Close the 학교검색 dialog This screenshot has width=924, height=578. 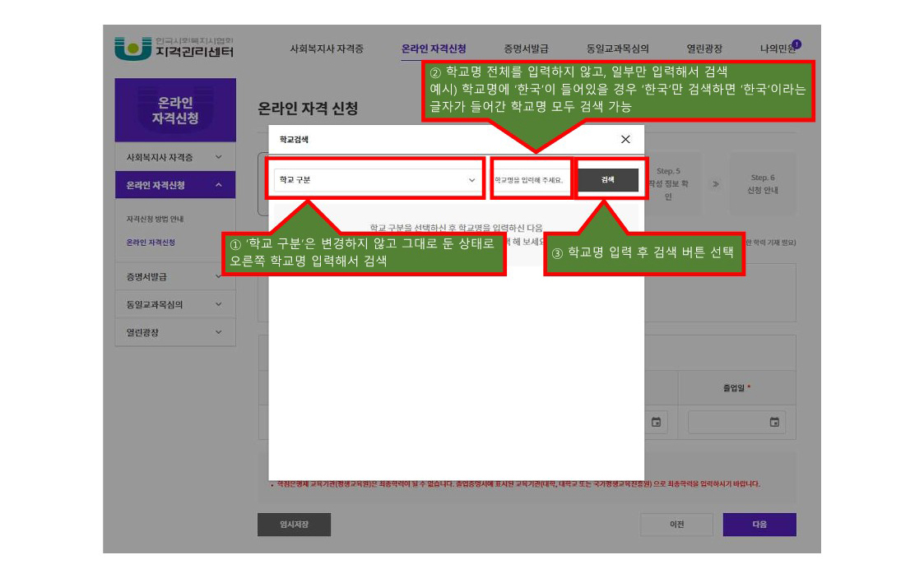click(625, 140)
